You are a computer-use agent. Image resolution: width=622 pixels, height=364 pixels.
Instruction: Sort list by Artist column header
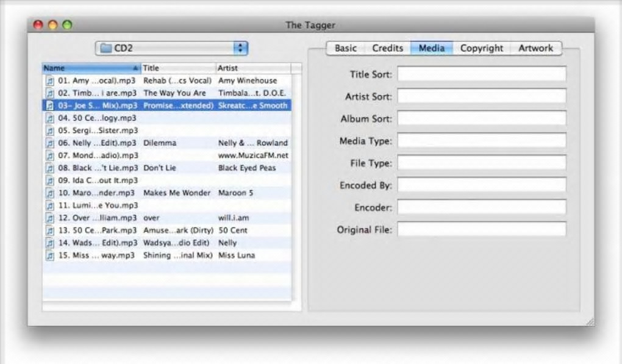pyautogui.click(x=254, y=68)
